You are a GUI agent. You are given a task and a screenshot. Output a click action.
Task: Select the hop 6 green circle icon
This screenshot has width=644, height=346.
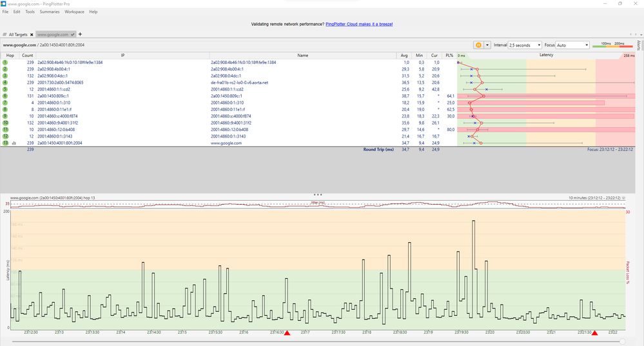point(5,96)
